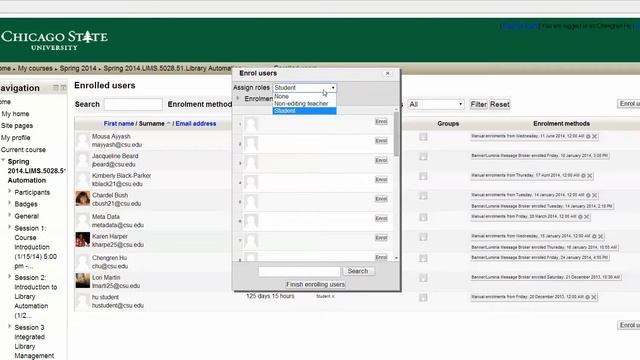Open My profile in Navigation
640x360 pixels.
16,138
